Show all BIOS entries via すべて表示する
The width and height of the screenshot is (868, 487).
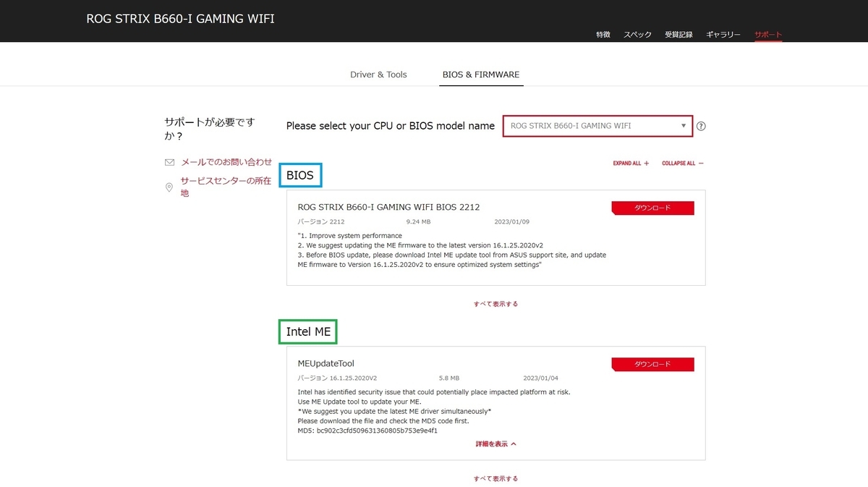click(x=495, y=304)
